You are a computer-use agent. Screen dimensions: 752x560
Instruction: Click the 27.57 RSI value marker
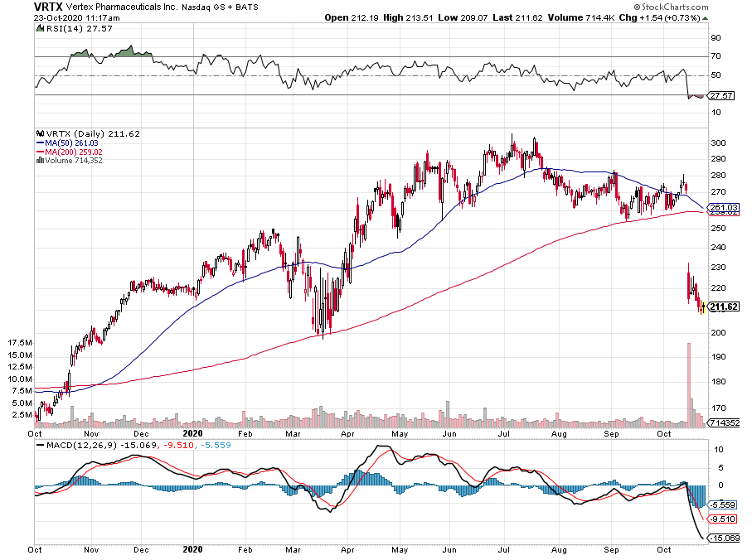[x=720, y=95]
